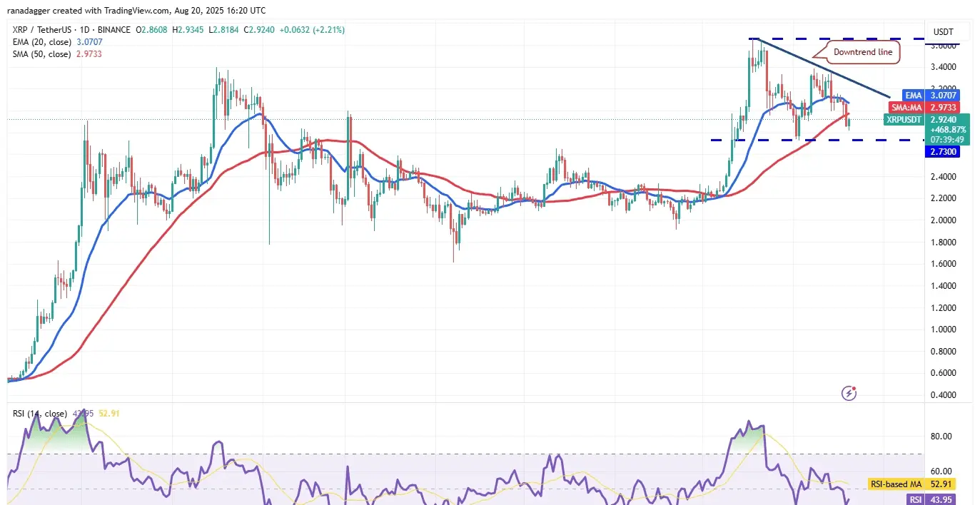Click the 1.6000 price axis label
980x505 pixels.
pos(944,264)
